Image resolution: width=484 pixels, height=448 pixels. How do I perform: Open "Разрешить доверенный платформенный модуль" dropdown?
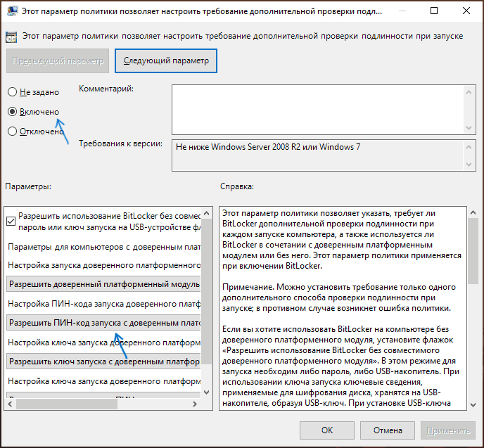103,284
